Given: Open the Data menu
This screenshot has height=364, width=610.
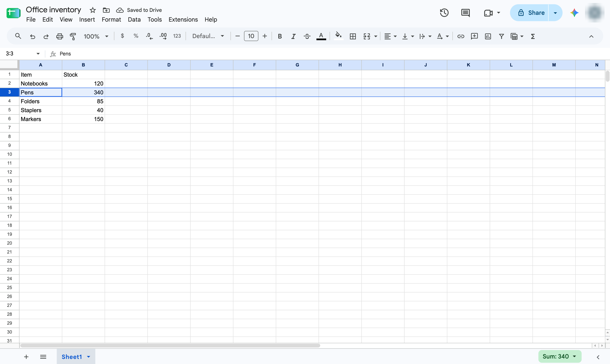Looking at the screenshot, I should point(134,20).
